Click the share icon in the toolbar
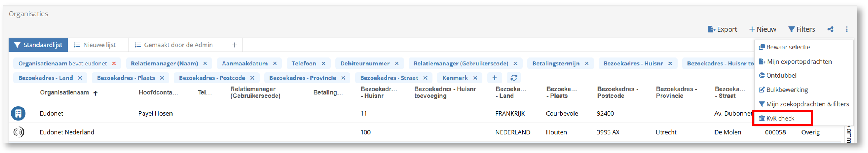This screenshot has height=153, width=868. 830,29
